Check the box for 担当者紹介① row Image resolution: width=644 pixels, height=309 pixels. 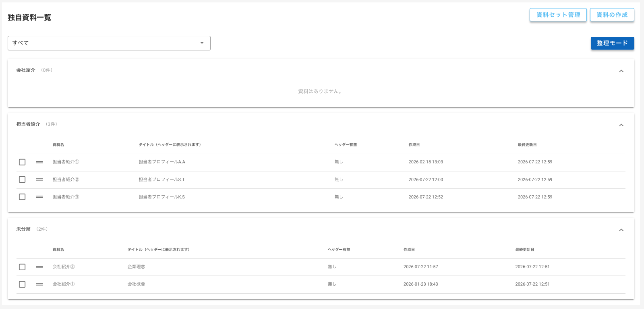tap(22, 162)
